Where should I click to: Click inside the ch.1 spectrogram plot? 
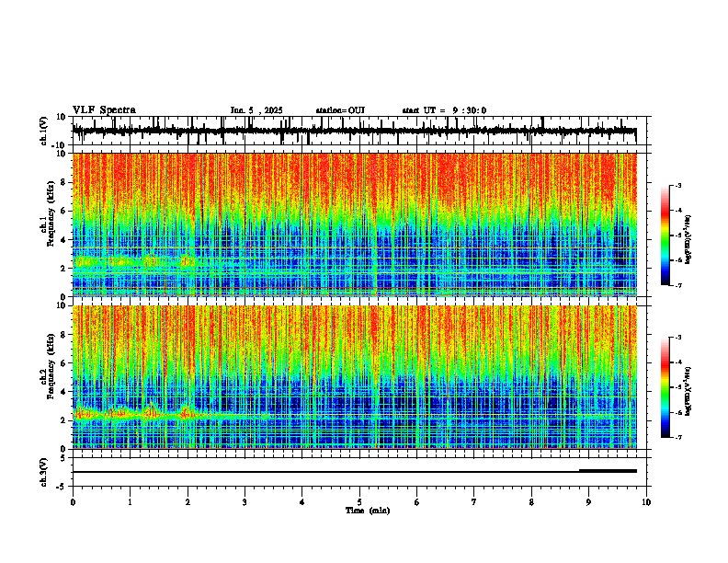(355, 224)
